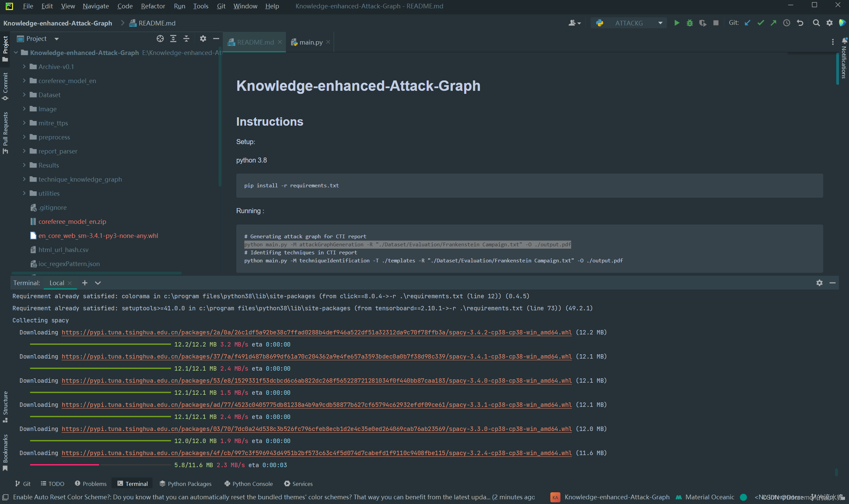
Task: Hide the Terminal panel with minimize icon
Action: pyautogui.click(x=833, y=282)
